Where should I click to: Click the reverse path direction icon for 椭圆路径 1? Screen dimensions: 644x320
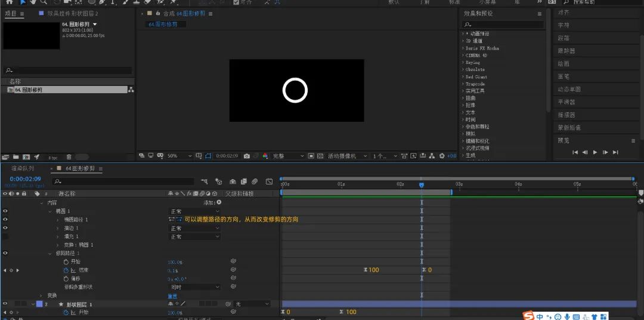(179, 219)
